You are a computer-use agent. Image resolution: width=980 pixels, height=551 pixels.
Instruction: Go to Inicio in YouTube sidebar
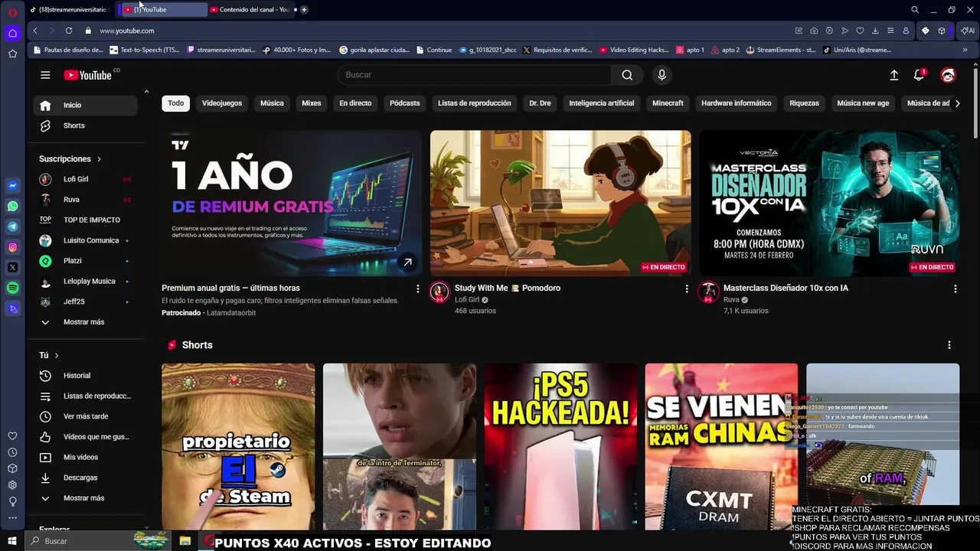point(85,106)
